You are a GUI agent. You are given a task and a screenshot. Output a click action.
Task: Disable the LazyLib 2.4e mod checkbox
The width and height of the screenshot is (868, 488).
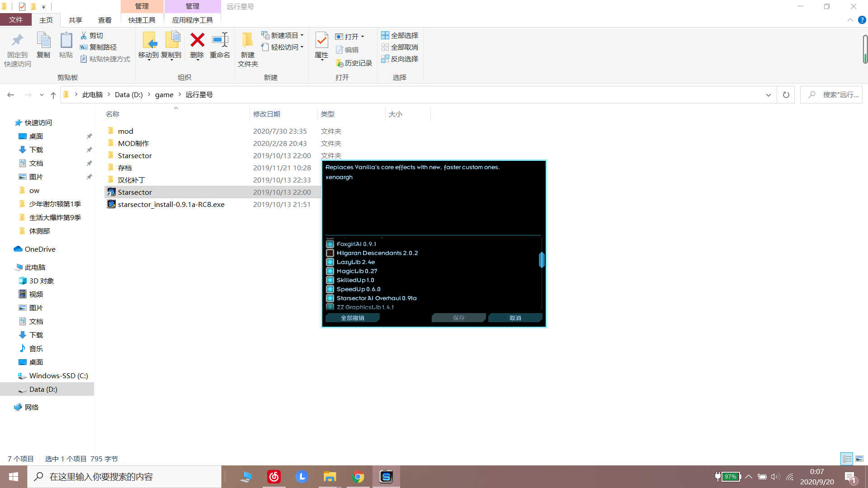point(330,262)
